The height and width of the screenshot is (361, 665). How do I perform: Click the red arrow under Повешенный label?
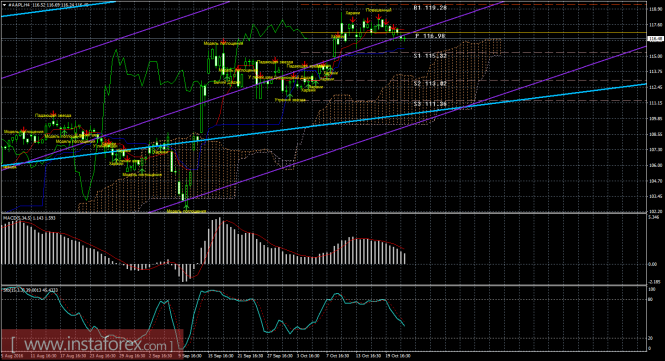tap(378, 17)
